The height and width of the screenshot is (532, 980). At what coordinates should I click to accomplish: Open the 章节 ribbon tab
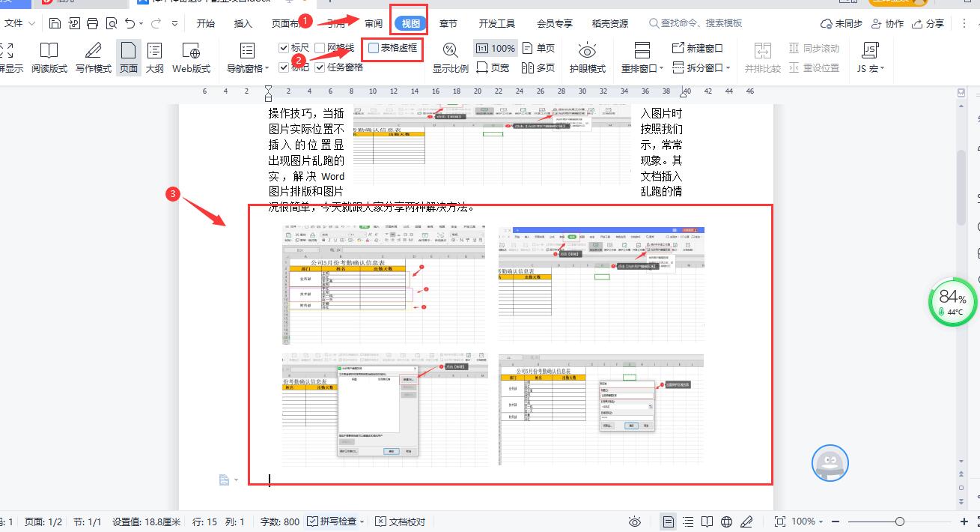pos(448,23)
